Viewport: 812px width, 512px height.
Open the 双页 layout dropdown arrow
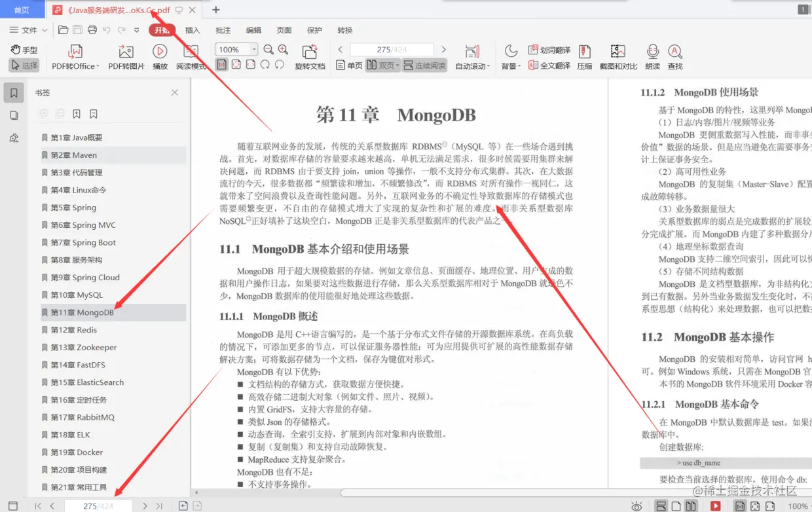click(x=397, y=65)
